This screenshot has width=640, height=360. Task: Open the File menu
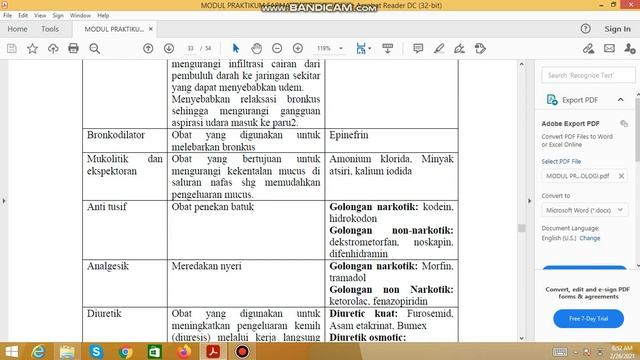(7, 16)
